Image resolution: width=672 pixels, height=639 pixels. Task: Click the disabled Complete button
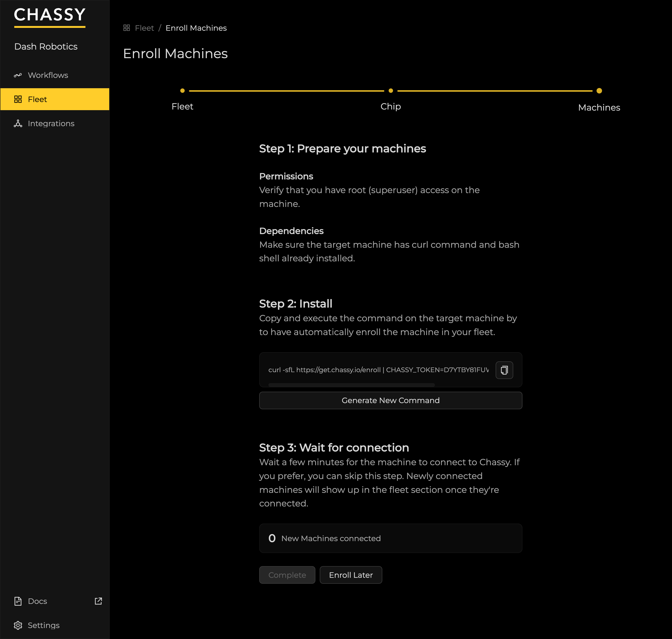[x=287, y=575]
